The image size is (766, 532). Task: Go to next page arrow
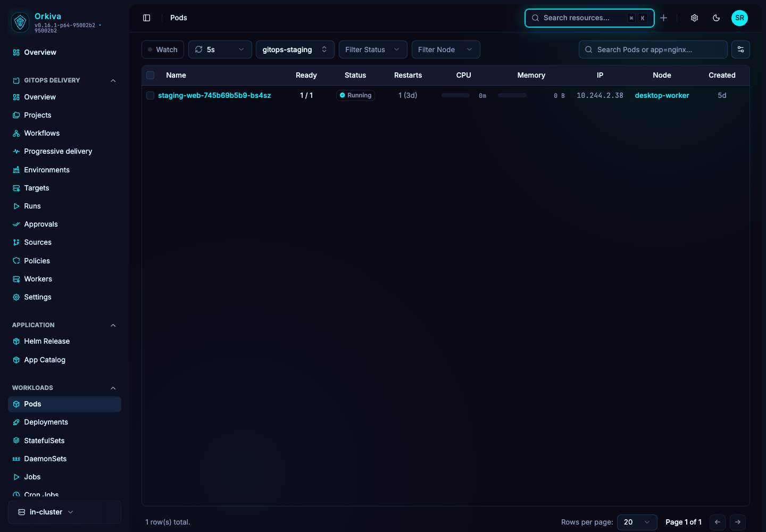(738, 522)
